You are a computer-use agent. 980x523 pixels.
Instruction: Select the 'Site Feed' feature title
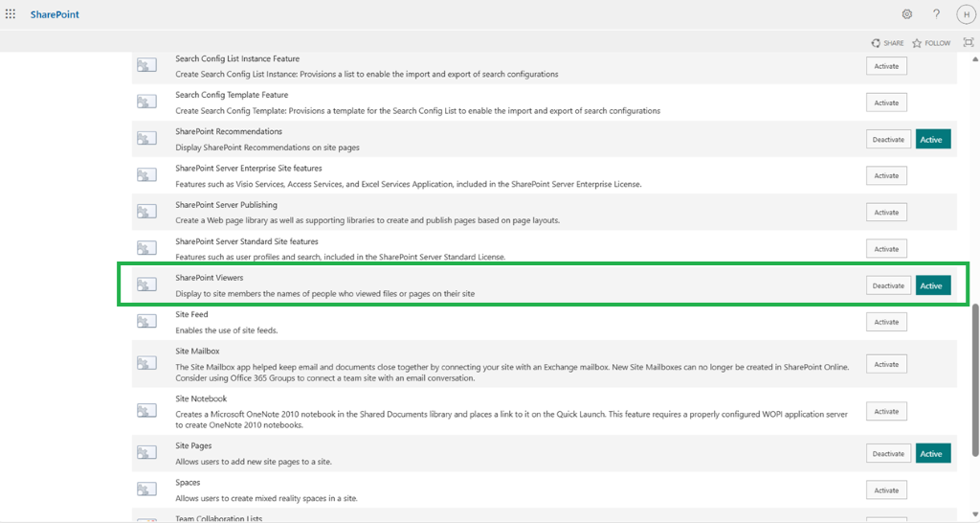(191, 315)
